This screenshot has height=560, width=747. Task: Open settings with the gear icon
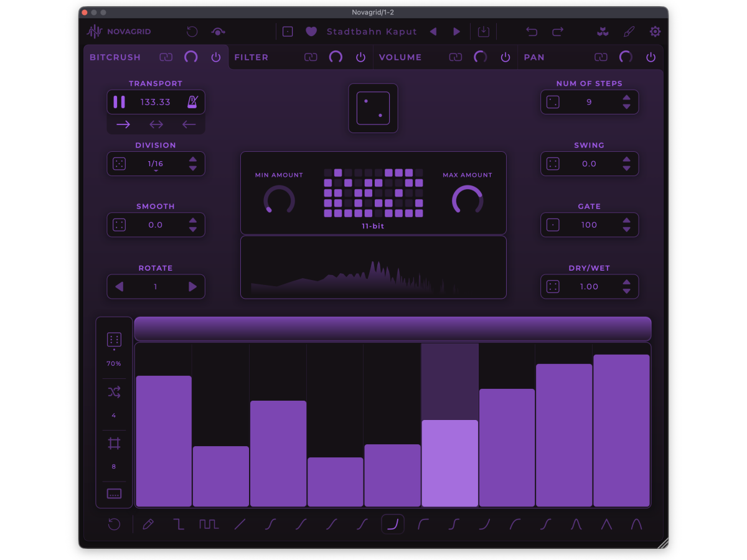(655, 32)
